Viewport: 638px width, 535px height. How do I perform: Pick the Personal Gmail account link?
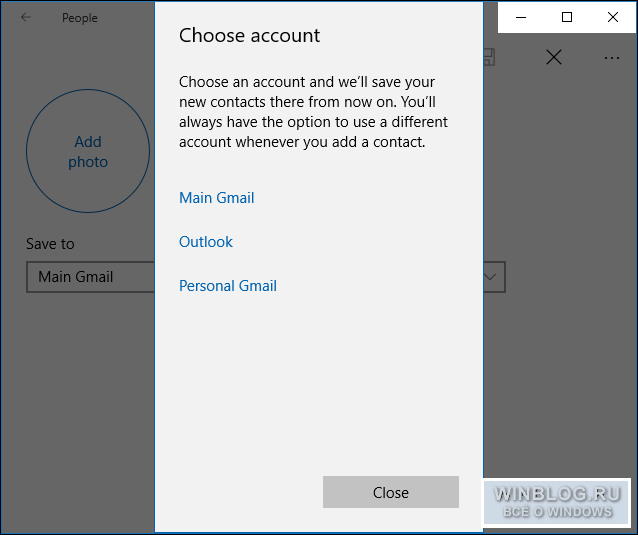[x=228, y=286]
